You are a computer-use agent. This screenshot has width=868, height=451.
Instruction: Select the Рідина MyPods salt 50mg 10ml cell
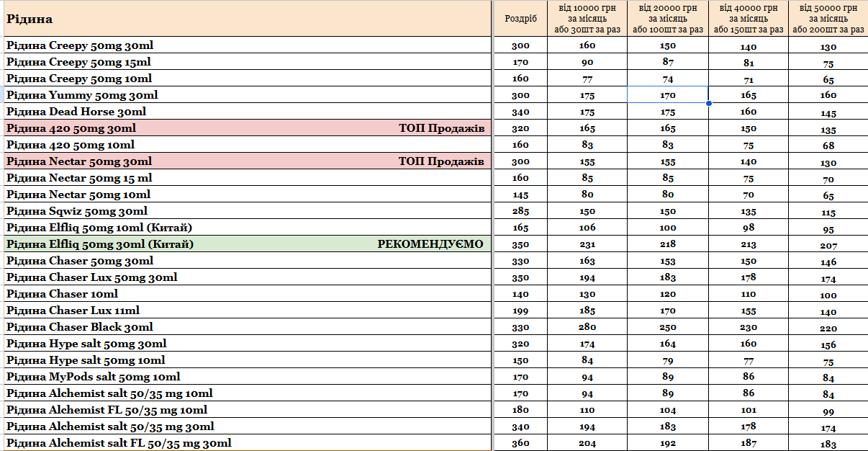point(94,377)
